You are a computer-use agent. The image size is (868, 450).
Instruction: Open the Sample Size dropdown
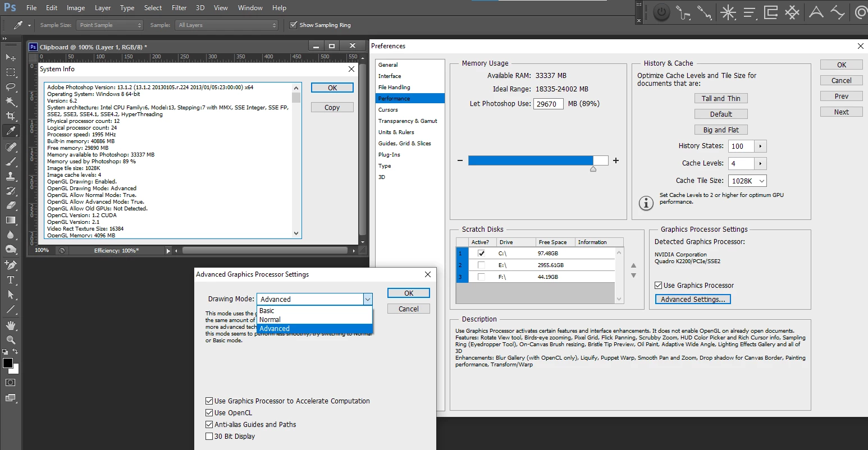coord(109,25)
